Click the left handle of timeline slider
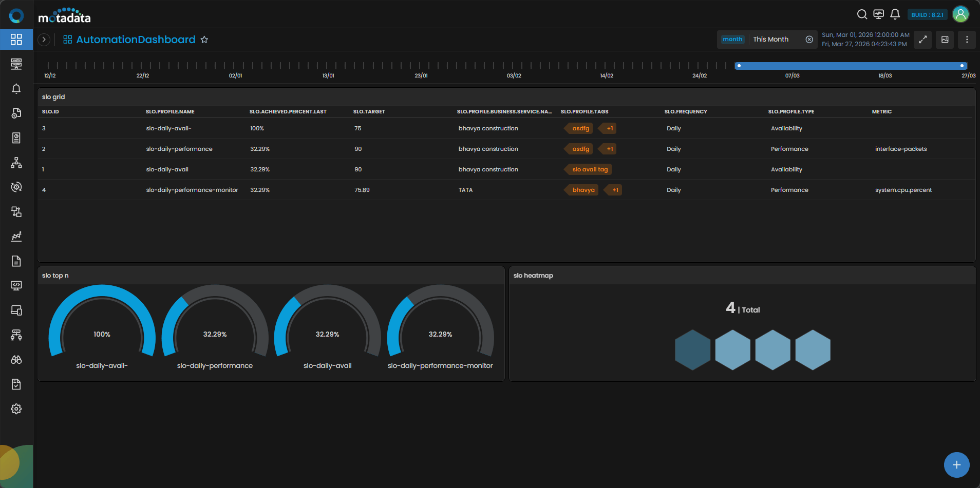Image resolution: width=980 pixels, height=488 pixels. click(x=739, y=66)
